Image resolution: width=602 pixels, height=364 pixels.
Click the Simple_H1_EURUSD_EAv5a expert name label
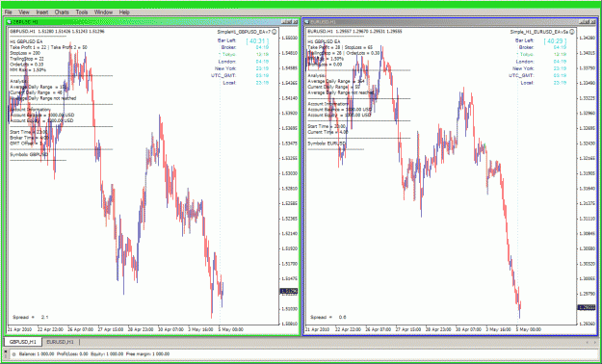539,32
